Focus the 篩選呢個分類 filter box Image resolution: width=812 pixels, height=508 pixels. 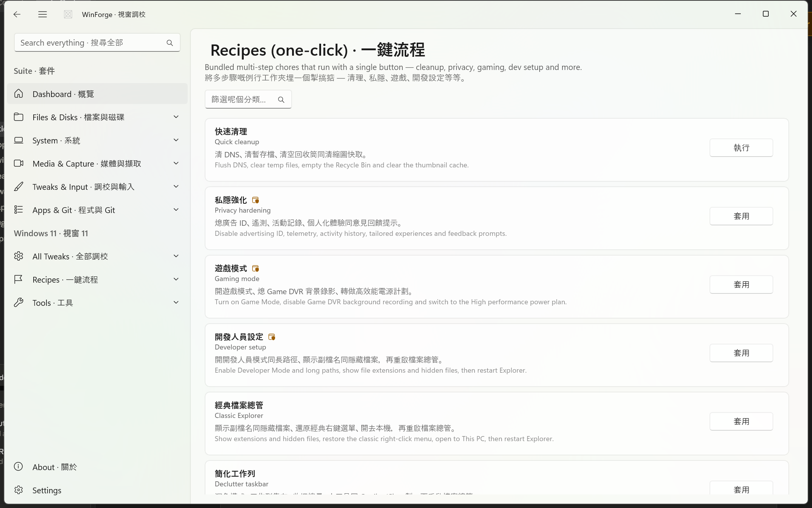248,99
